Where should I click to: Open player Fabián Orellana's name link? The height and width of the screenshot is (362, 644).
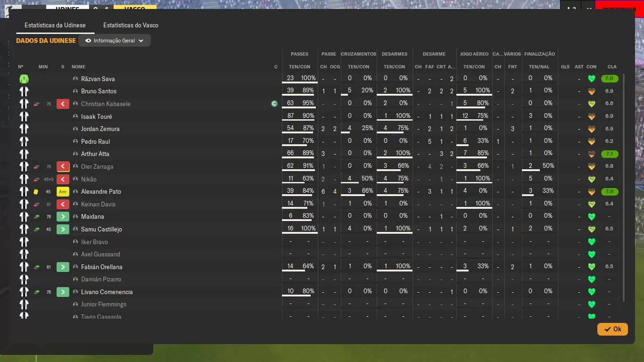pos(102,267)
